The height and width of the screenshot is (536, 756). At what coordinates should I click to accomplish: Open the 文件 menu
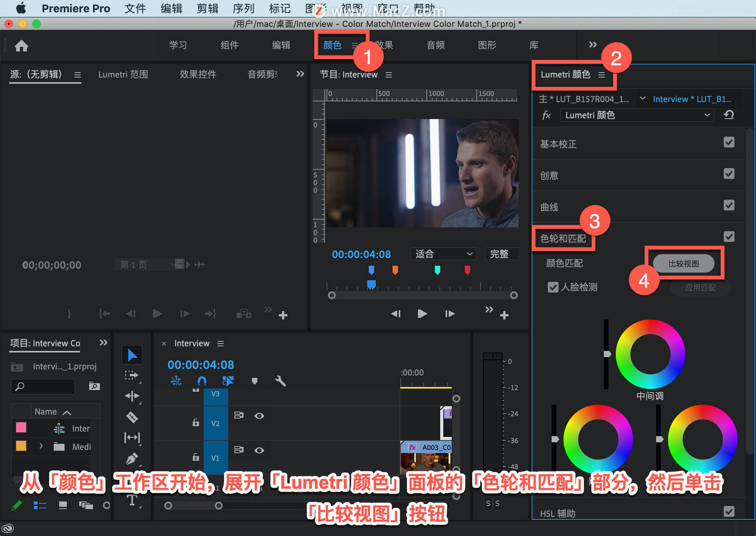click(x=135, y=8)
